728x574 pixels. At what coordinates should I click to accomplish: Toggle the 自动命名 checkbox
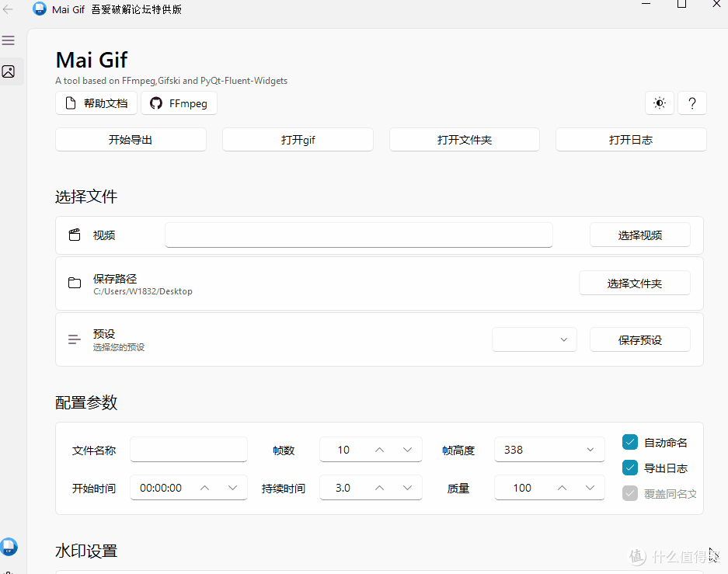[x=630, y=442]
